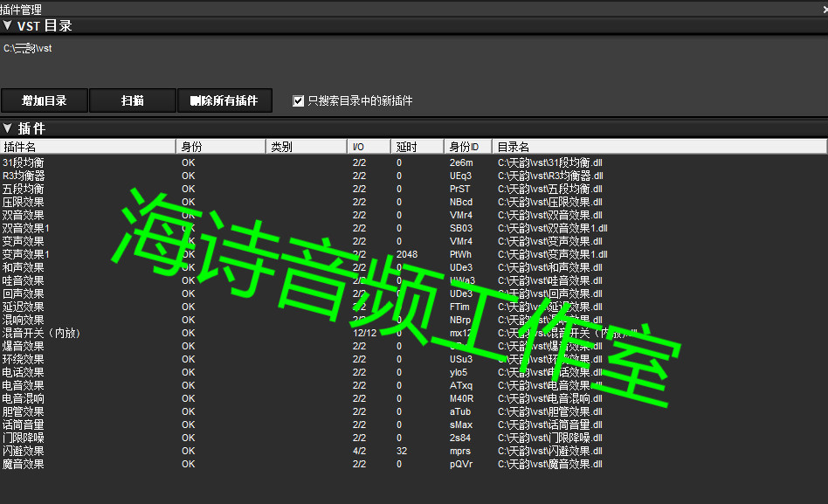The width and height of the screenshot is (828, 504).
Task: Sort by the 身份ID column header
Action: (x=468, y=147)
